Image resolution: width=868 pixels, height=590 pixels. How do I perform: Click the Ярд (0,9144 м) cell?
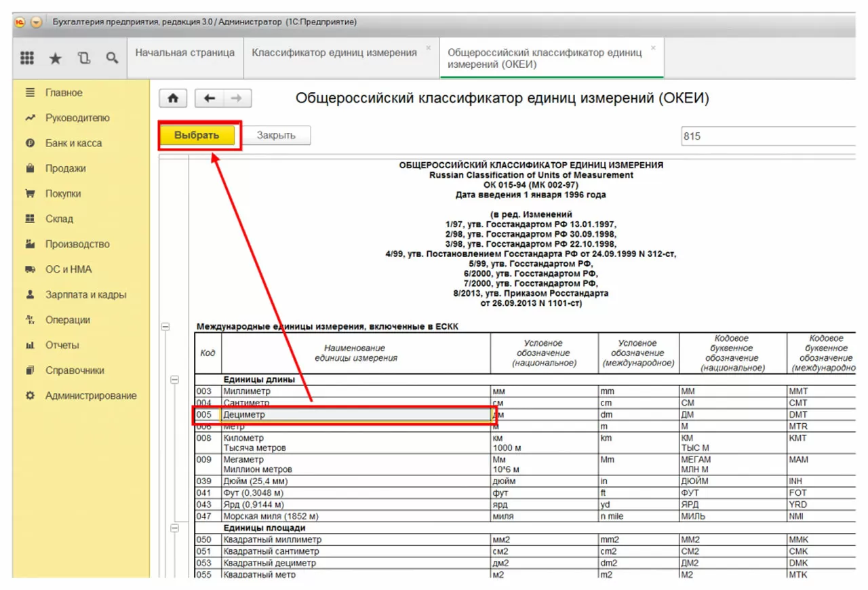356,505
